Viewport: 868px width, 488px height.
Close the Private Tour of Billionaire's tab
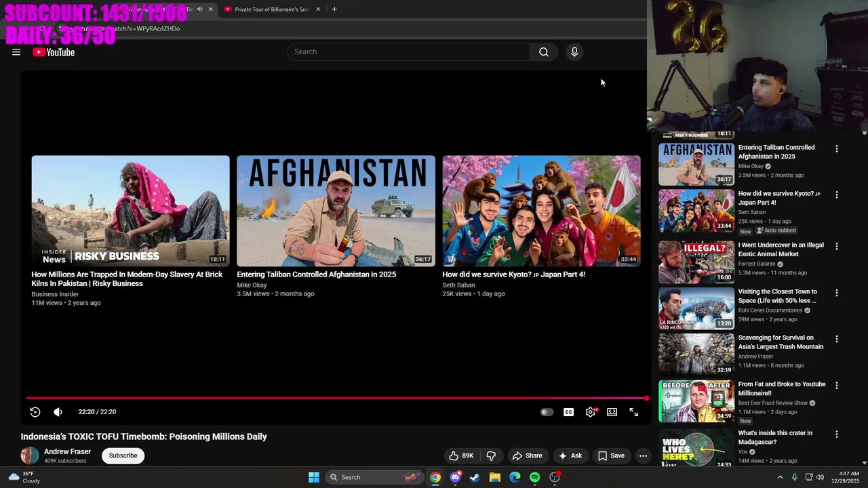(318, 9)
